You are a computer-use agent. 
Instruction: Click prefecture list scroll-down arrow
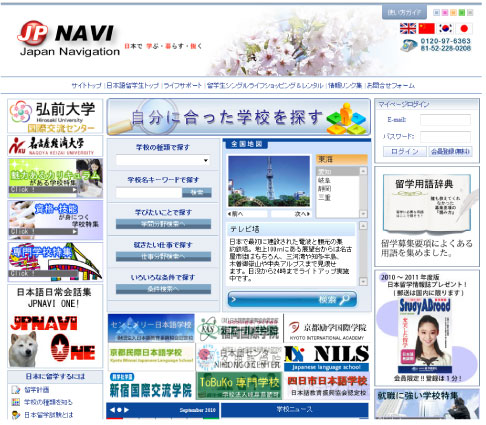(363, 214)
